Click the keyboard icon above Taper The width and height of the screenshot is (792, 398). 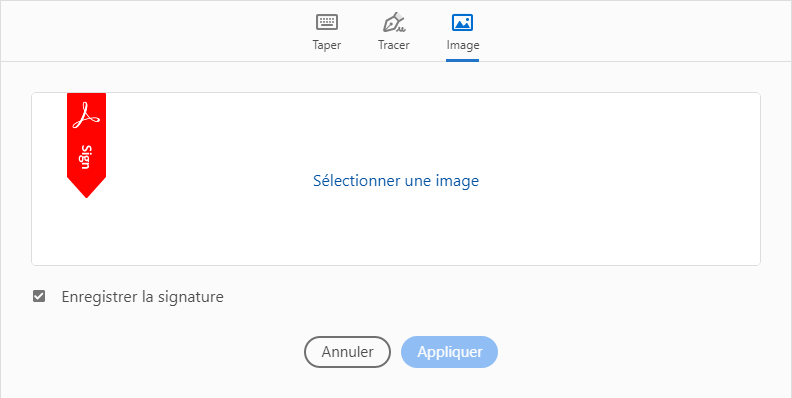click(327, 22)
